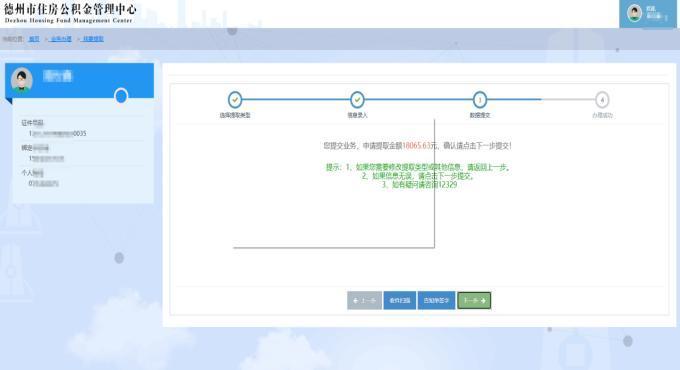Click the 办理成功 step label
Image resolution: width=680 pixels, height=370 pixels.
tap(602, 115)
